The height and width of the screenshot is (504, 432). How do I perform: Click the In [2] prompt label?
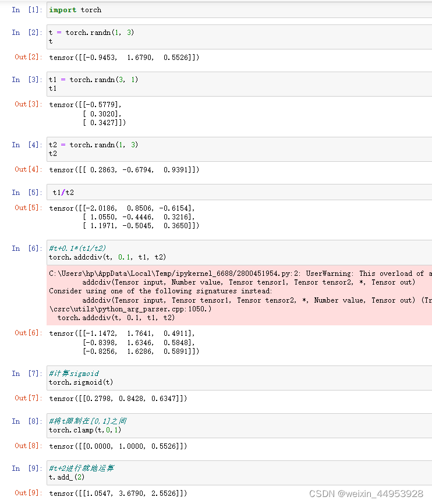[x=27, y=33]
